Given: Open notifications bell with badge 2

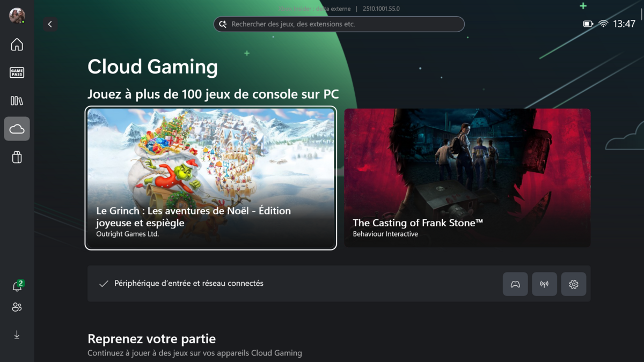Looking at the screenshot, I should [17, 286].
